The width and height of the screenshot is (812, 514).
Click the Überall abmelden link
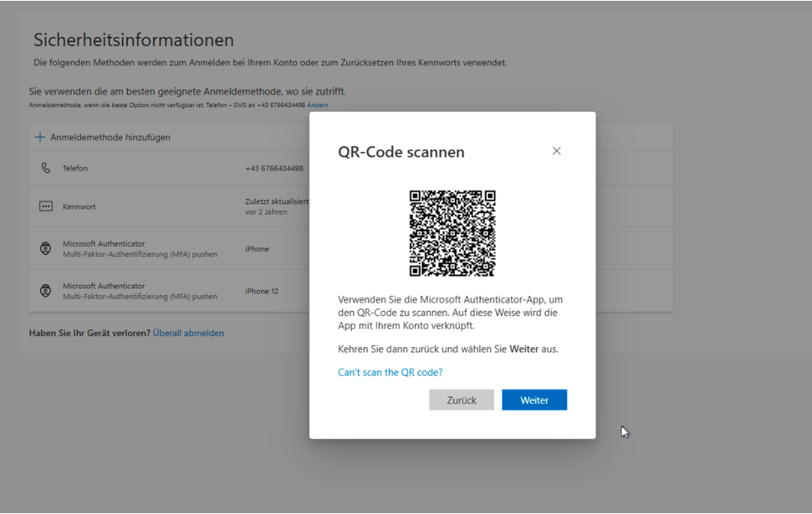[189, 333]
